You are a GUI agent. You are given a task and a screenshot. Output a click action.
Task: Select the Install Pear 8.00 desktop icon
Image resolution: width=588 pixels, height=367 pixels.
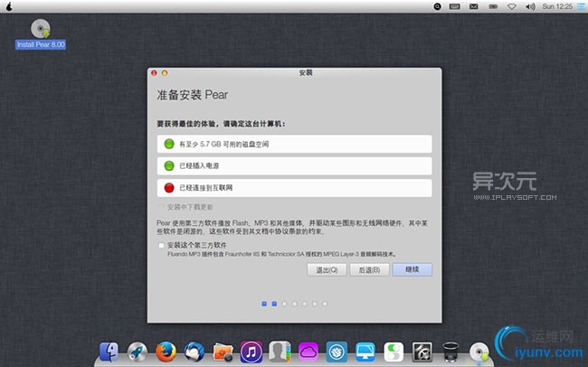click(x=41, y=34)
